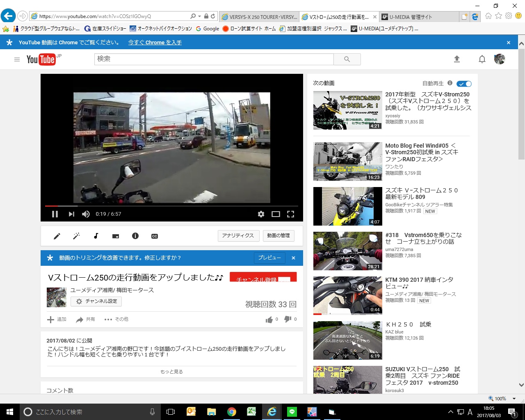The image size is (525, 420).
Task: Open player settings gear
Action: (x=261, y=214)
